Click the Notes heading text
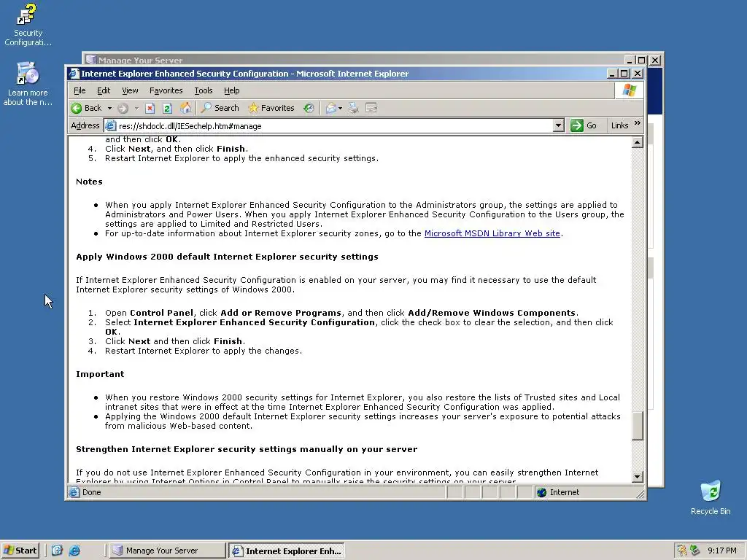 click(89, 182)
